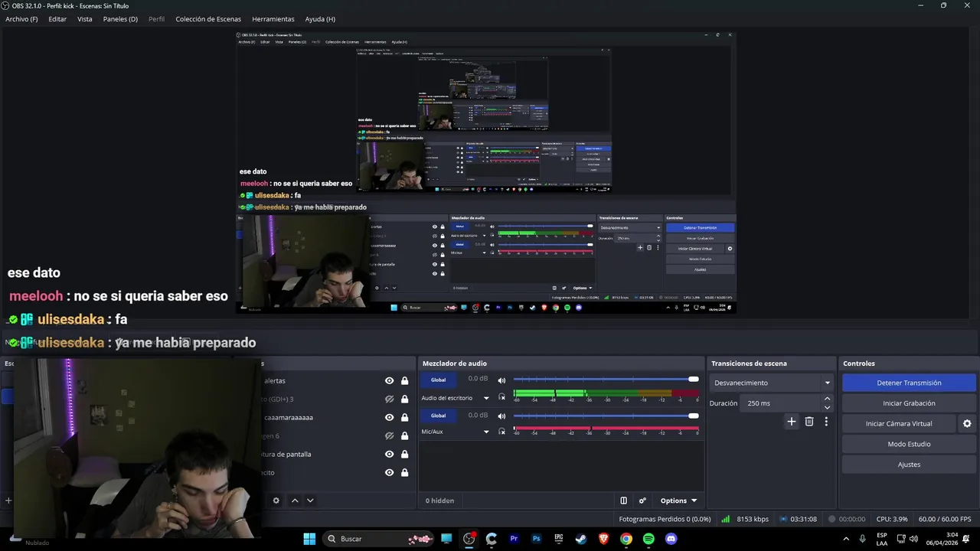Viewport: 980px width, 551px height.
Task: Unlock the alertas source
Action: point(404,380)
